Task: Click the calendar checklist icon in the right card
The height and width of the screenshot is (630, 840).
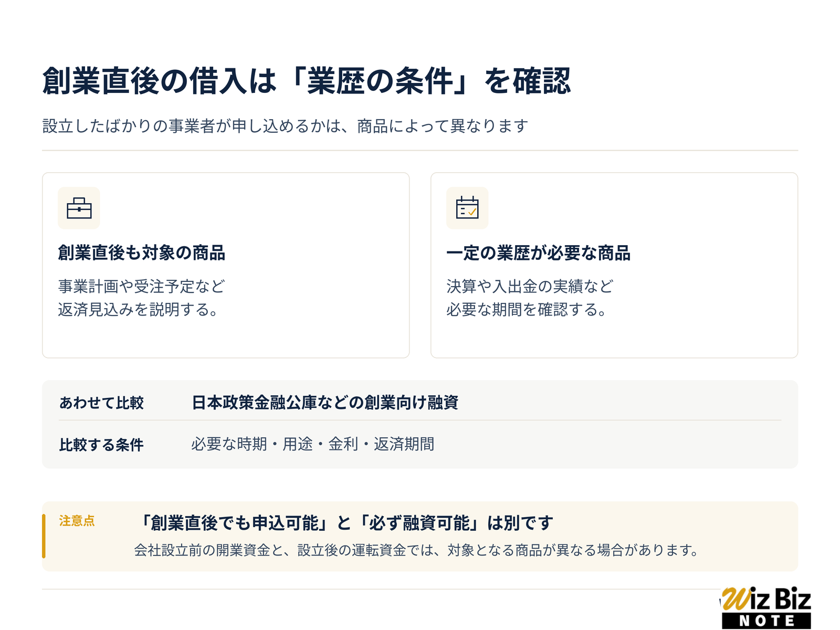Action: click(467, 208)
